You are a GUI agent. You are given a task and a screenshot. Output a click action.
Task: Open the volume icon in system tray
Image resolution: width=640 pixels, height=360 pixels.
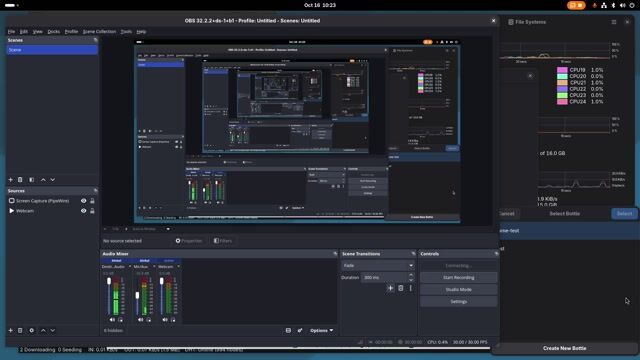click(x=622, y=5)
